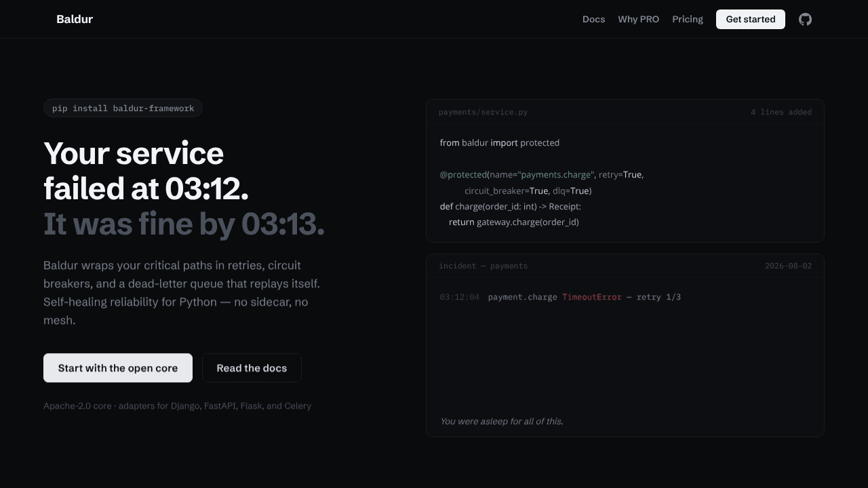
Task: Click the @protected decorator line
Action: pos(542,175)
